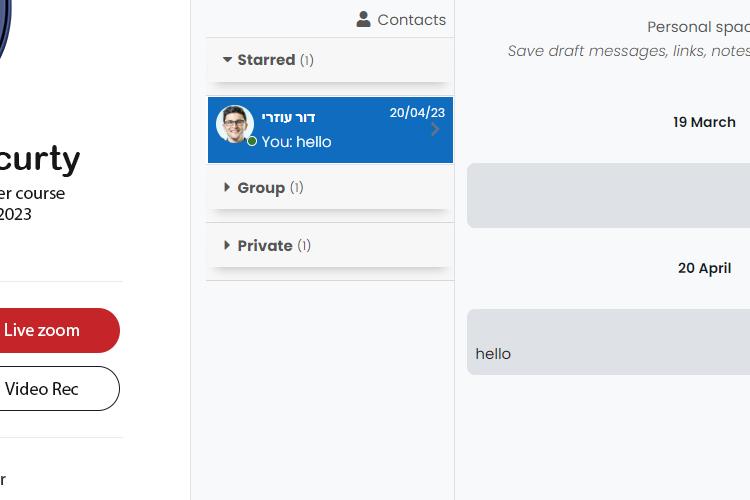
Task: Click the empty message bubble under 19 March
Action: coord(608,195)
